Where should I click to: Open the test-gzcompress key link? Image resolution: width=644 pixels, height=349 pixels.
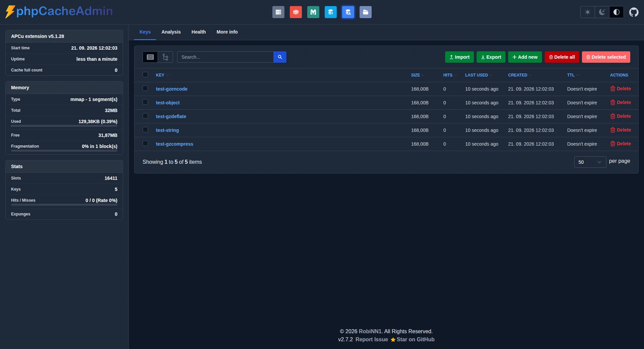pyautogui.click(x=174, y=144)
